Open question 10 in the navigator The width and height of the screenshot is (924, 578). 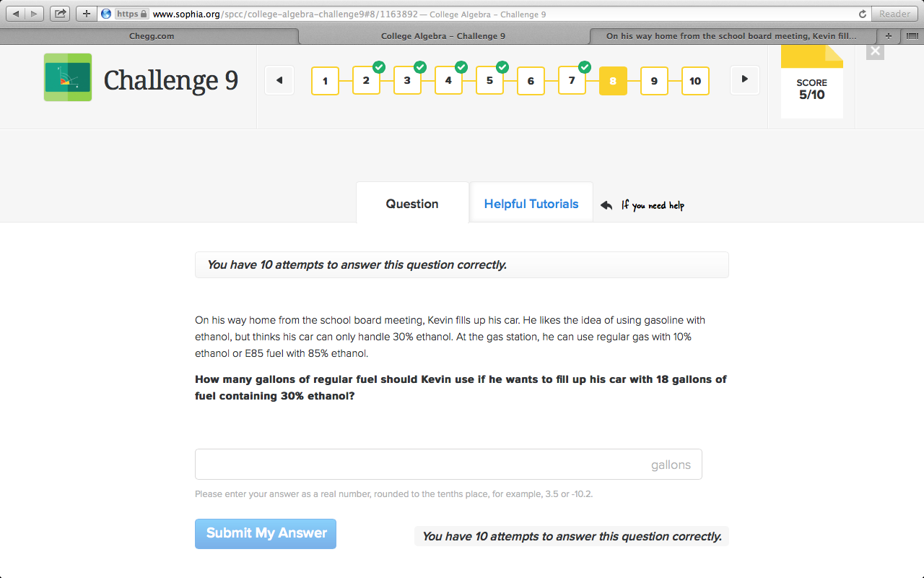(x=695, y=81)
